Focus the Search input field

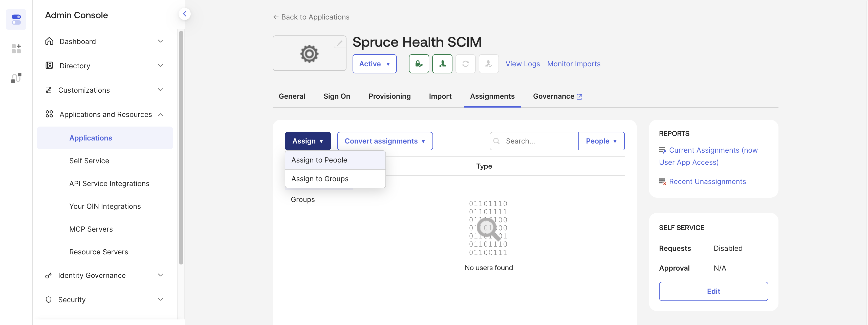click(x=534, y=141)
